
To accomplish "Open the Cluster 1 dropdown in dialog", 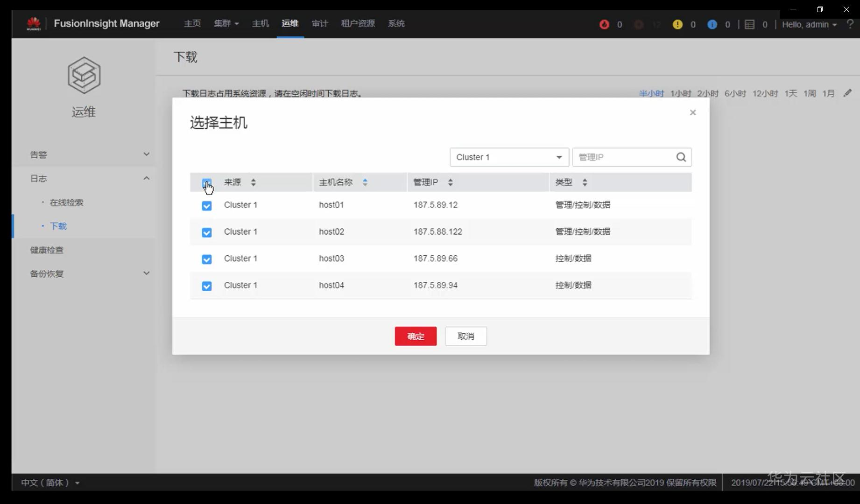I will [509, 157].
